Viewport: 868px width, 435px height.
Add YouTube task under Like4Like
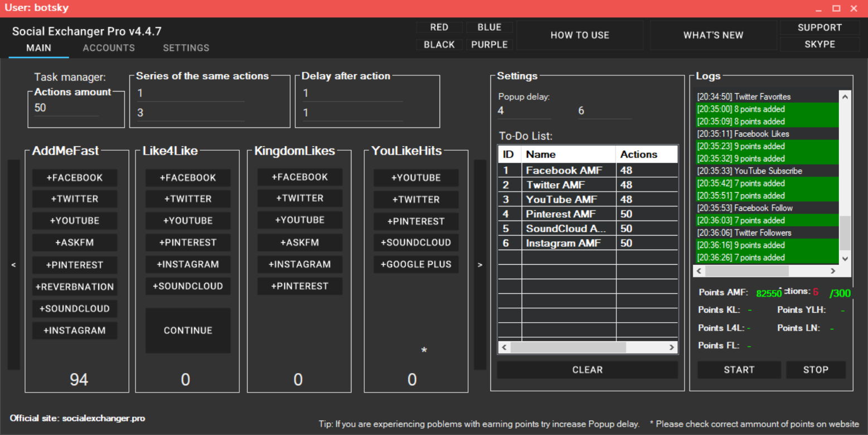[188, 221]
